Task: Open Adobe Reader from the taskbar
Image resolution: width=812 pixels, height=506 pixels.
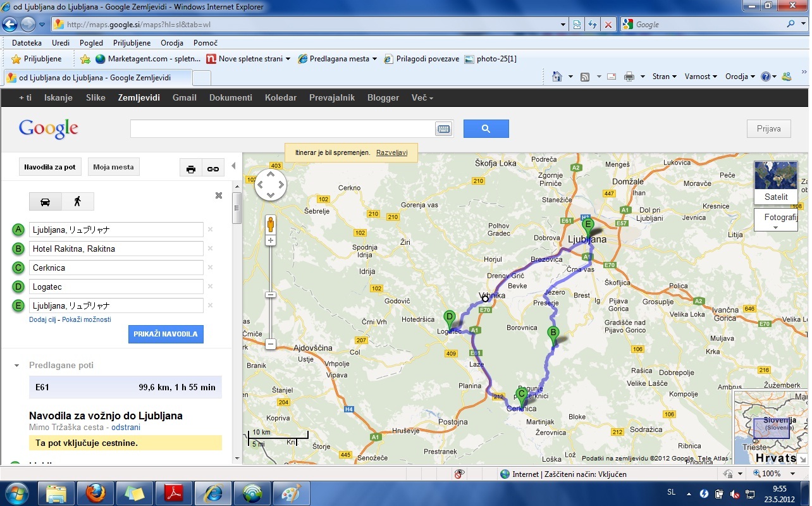Action: point(174,493)
